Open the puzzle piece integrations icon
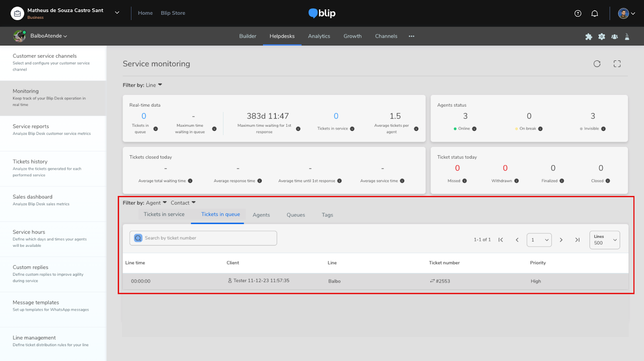Screen dimensions: 644x361 click(588, 37)
